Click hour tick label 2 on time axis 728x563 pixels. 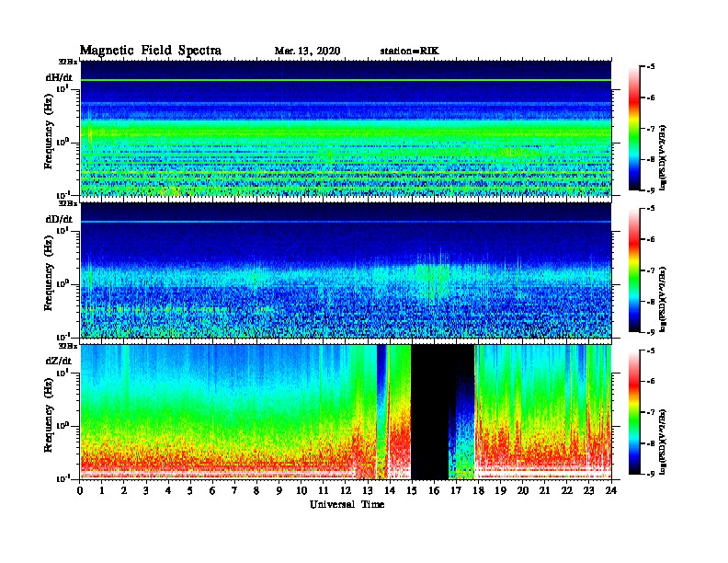click(124, 491)
